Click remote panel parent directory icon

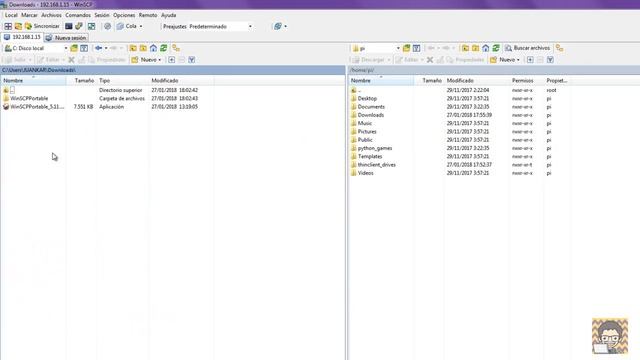coord(465,48)
